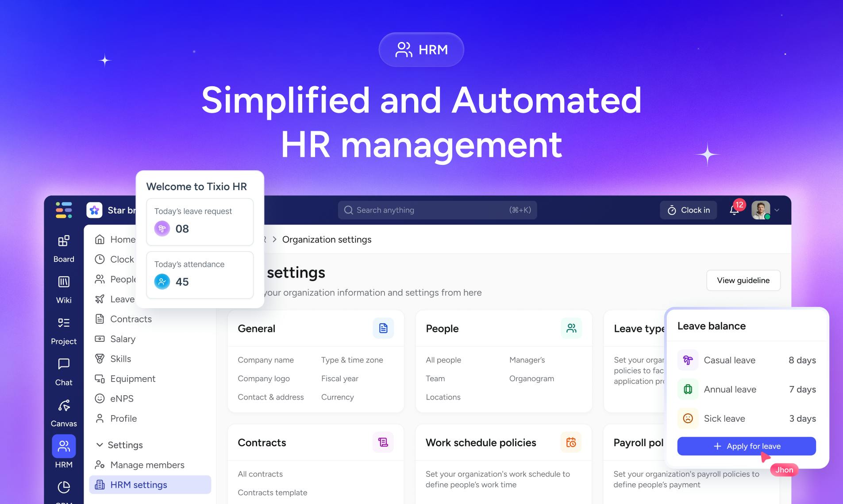Focus the Search anything field
Screen dimensions: 843x504
(437, 210)
